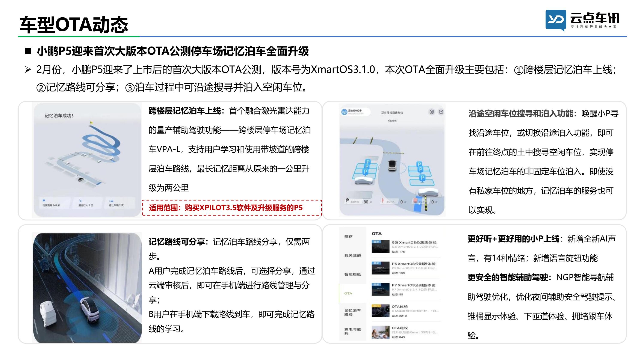Click the P5 XmartOS thumbnail image
Image resolution: width=644 pixels, height=362 pixels.
(381, 268)
